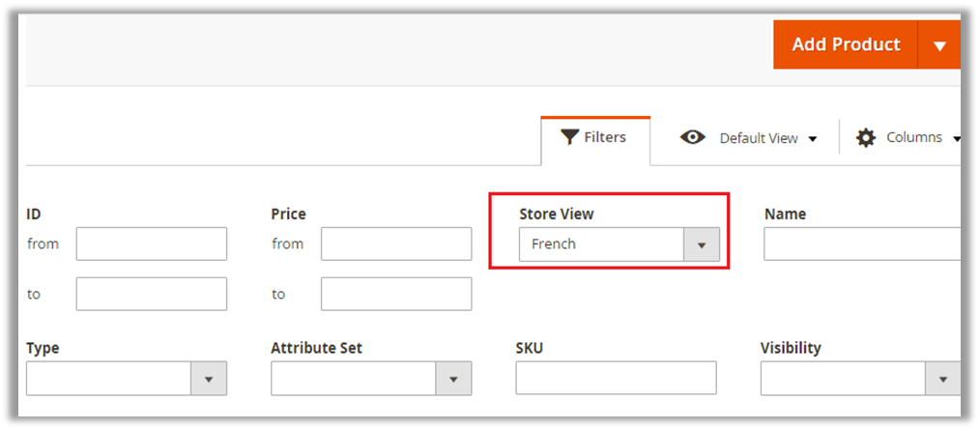Click the Attribute Set arrow button
The width and height of the screenshot is (980, 430).
(453, 379)
